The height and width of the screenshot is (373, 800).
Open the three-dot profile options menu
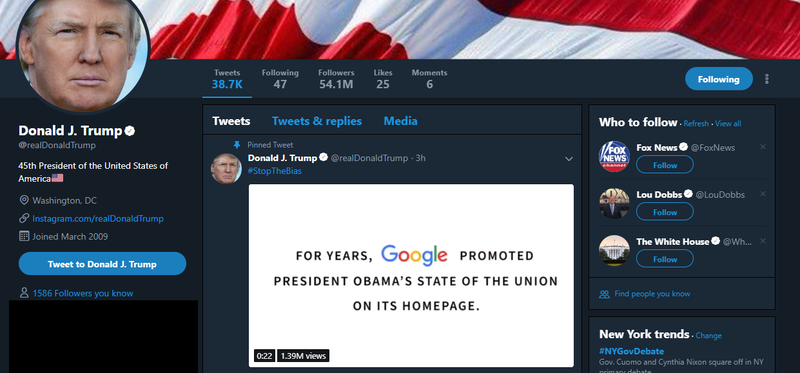tap(766, 79)
